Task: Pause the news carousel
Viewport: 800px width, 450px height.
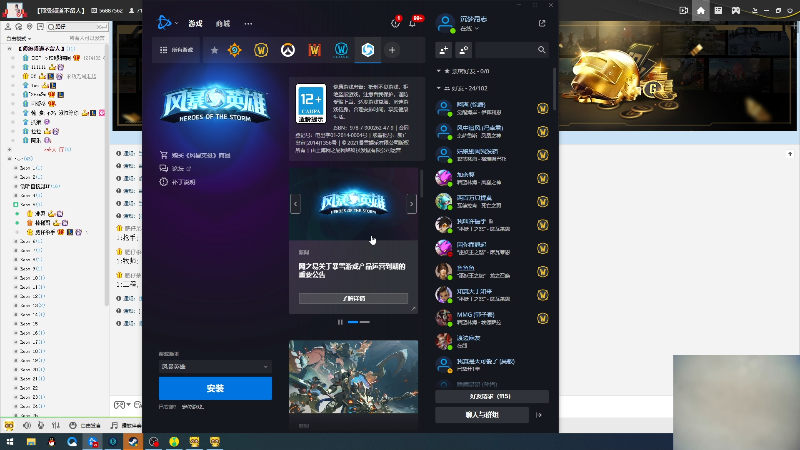Action: coord(340,322)
